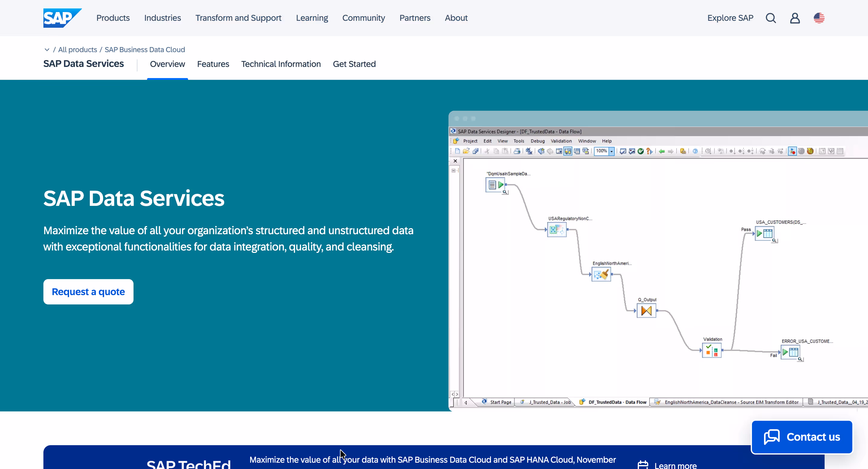Open a project with the Open folder icon
Screen dimensions: 868x469
click(466, 151)
